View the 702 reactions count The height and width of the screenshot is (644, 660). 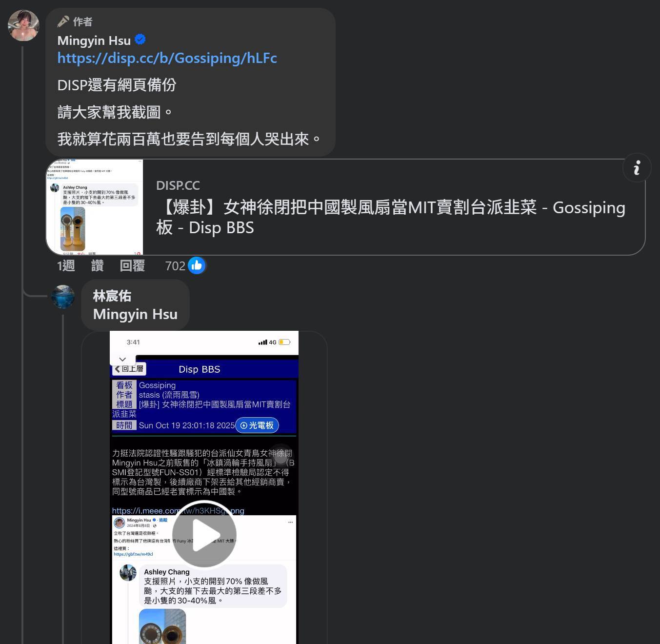tap(175, 266)
